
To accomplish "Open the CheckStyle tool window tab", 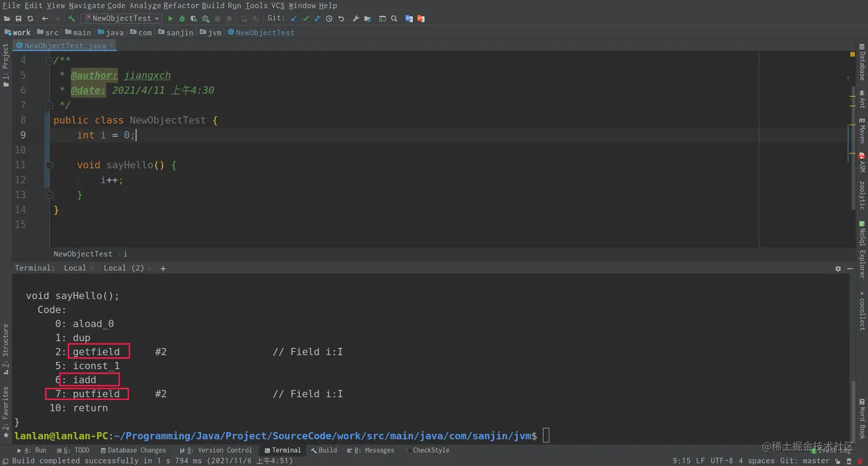I will pos(428,450).
